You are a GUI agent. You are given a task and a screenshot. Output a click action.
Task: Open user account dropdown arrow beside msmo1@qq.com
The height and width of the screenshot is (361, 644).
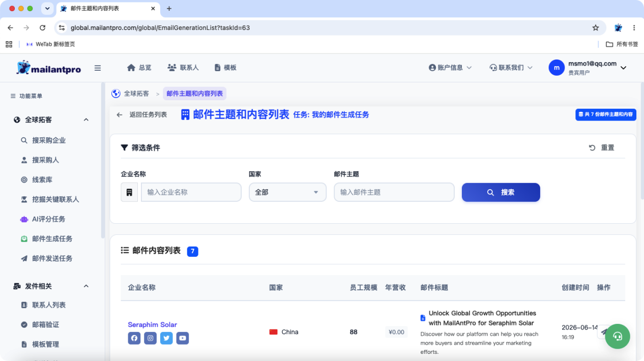coord(624,68)
